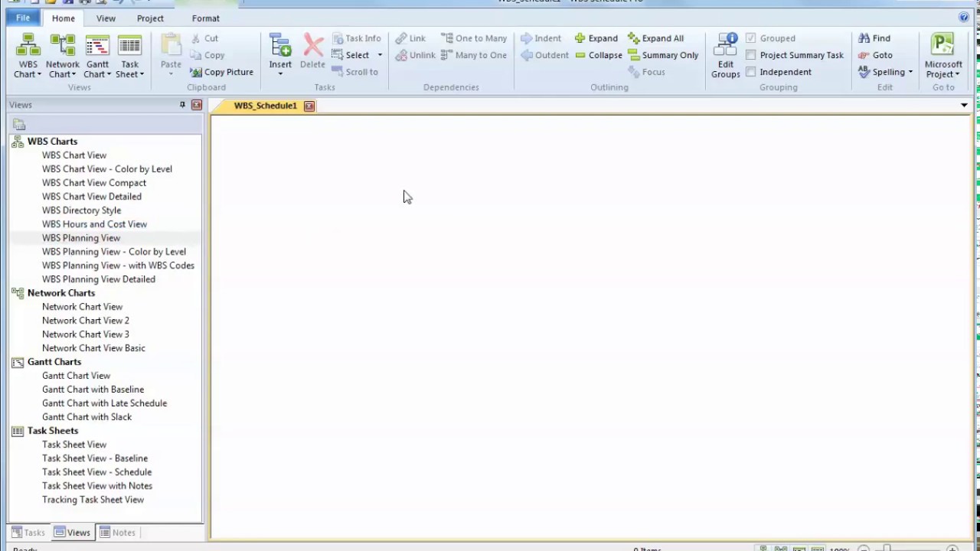Open the Task Sheet views button
The image size is (980, 551).
coord(129,56)
